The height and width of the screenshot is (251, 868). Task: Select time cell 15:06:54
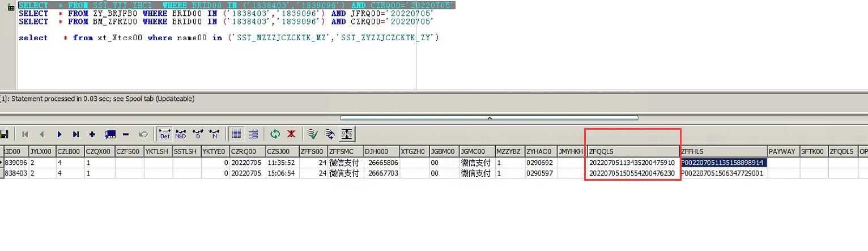point(282,173)
